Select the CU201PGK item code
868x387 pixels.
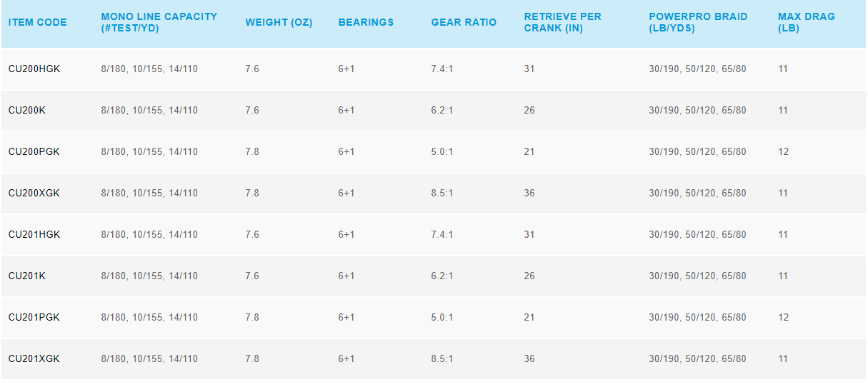click(34, 318)
